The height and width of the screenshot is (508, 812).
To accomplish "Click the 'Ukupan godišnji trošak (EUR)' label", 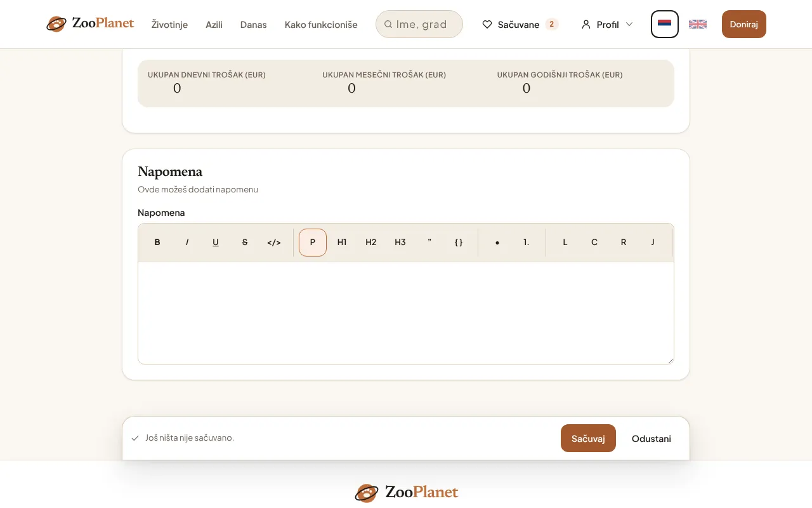I will tap(560, 75).
